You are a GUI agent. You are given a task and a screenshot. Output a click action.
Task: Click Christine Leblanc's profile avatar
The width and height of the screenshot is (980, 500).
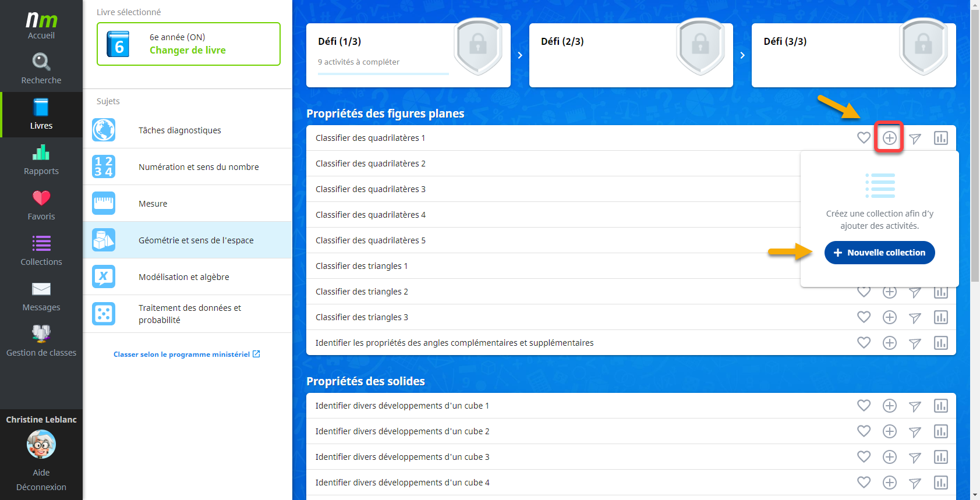[x=41, y=445]
